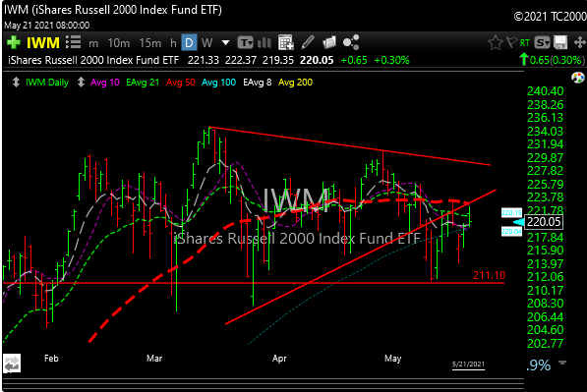
Task: Click the swap arrows icon at bottom left
Action: [12, 364]
